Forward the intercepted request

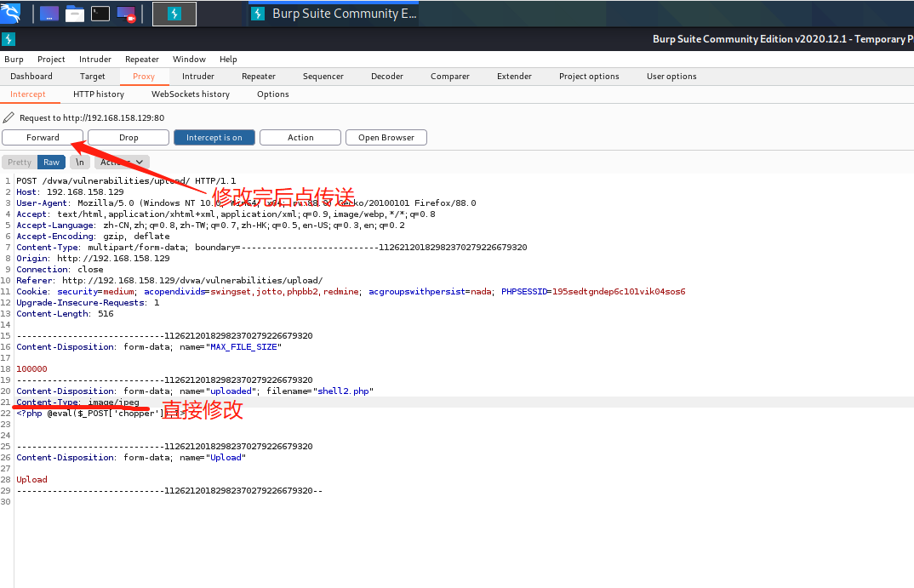pos(43,138)
